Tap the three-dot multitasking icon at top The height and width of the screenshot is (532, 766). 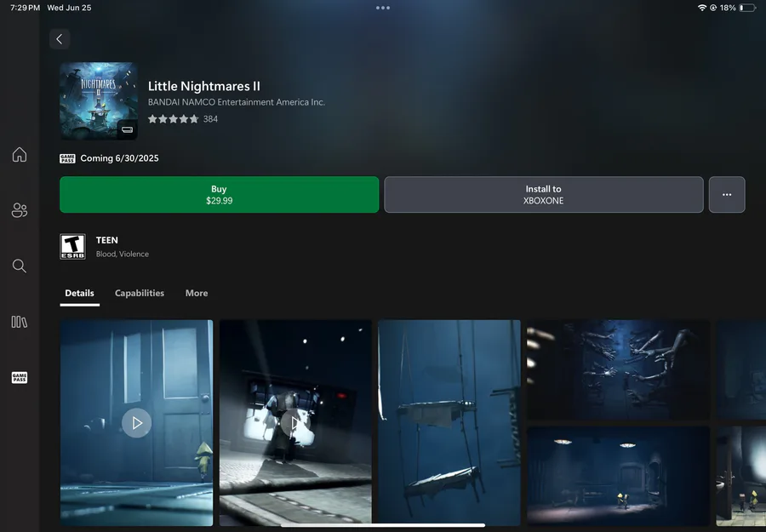[x=383, y=8]
